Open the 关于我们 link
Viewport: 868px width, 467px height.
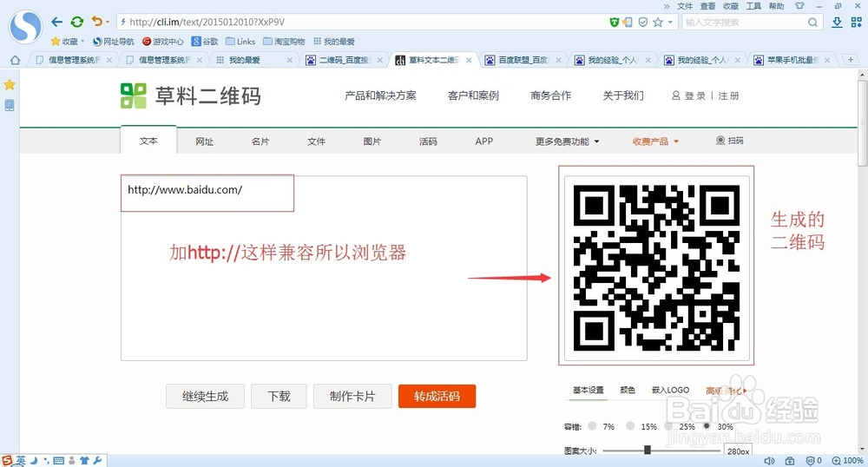[x=623, y=95]
